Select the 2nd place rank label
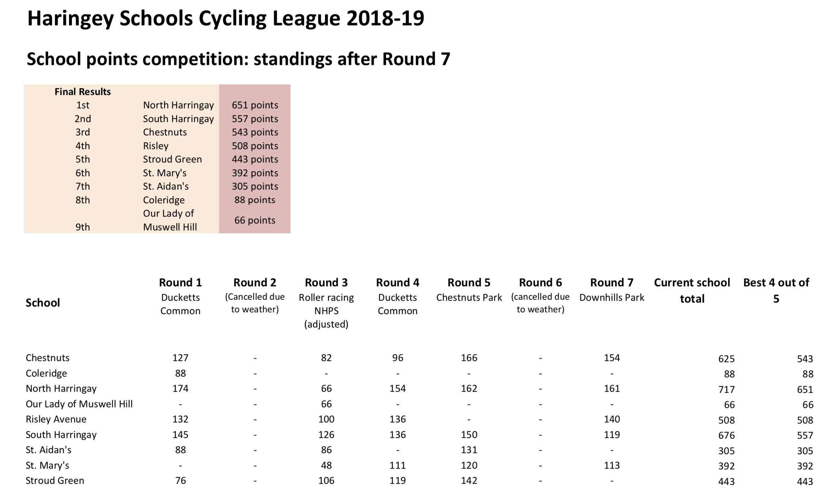This screenshot has width=827, height=504. coord(83,119)
